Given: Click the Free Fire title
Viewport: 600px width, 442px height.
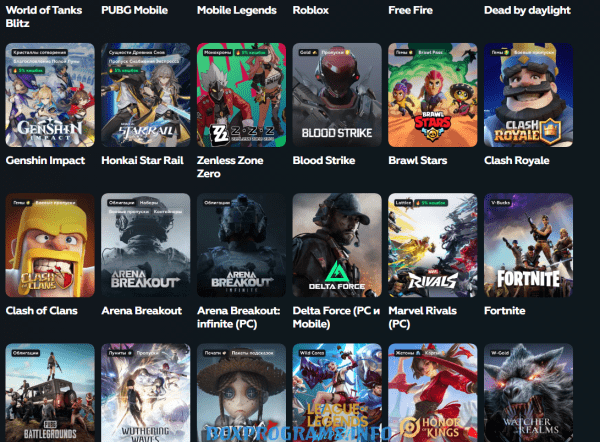Looking at the screenshot, I should click(410, 10).
